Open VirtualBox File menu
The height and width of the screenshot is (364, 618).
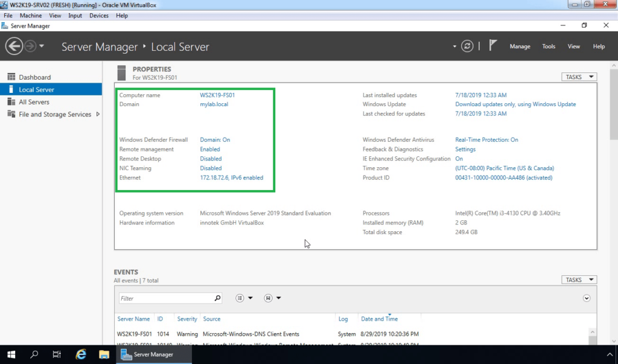coord(8,15)
